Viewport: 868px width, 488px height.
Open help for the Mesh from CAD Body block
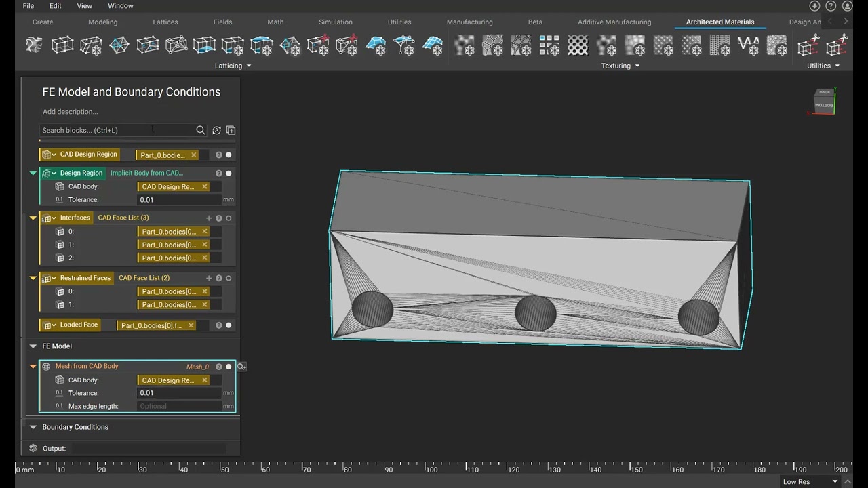point(219,367)
